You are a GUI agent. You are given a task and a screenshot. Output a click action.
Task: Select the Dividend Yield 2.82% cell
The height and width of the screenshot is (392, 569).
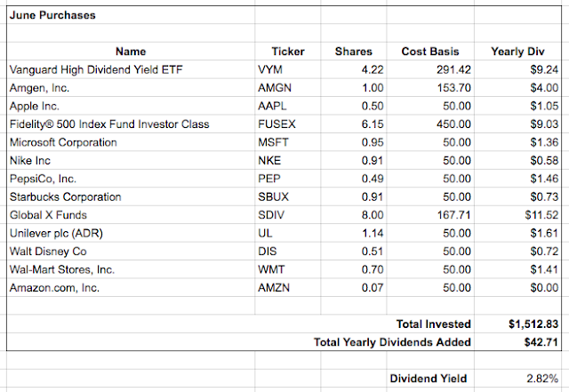tap(541, 379)
